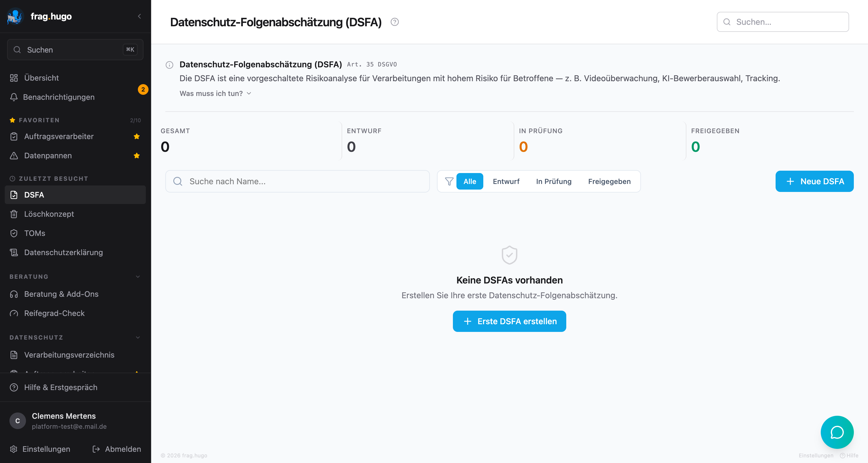Click the empty-state shield check icon
Screen dimensions: 868x463
(x=509, y=255)
